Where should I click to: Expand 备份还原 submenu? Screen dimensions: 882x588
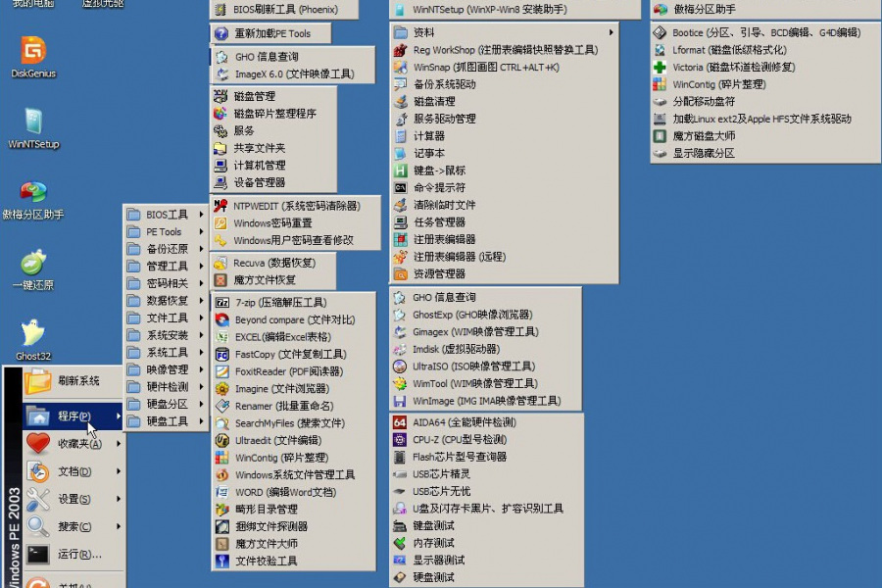166,249
